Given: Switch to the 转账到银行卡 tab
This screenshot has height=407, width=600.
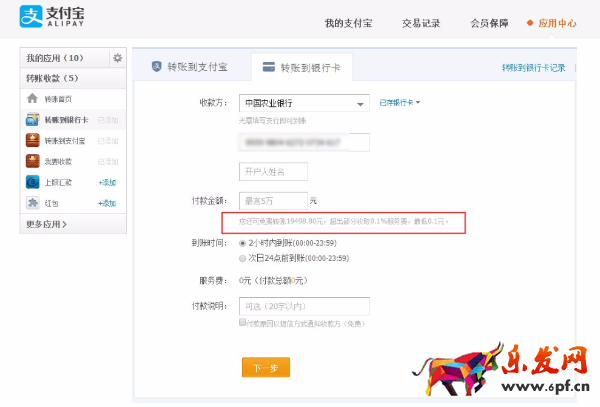Looking at the screenshot, I should point(302,67).
